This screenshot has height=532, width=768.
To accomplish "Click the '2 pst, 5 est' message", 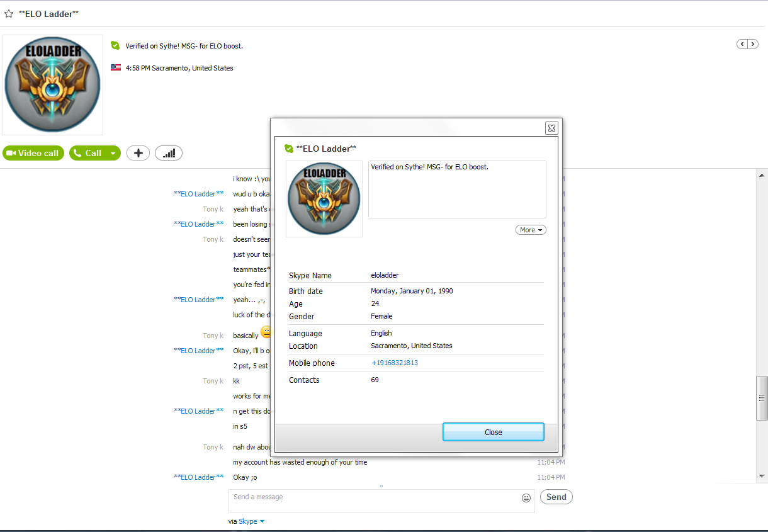I will pos(251,366).
